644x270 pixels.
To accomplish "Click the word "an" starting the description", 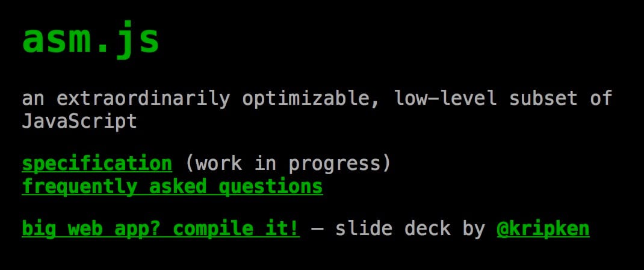I will [33, 100].
